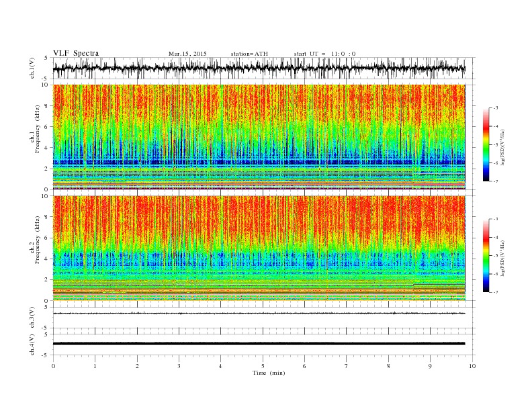Select the "ch.4(V)" axis label

32,345
